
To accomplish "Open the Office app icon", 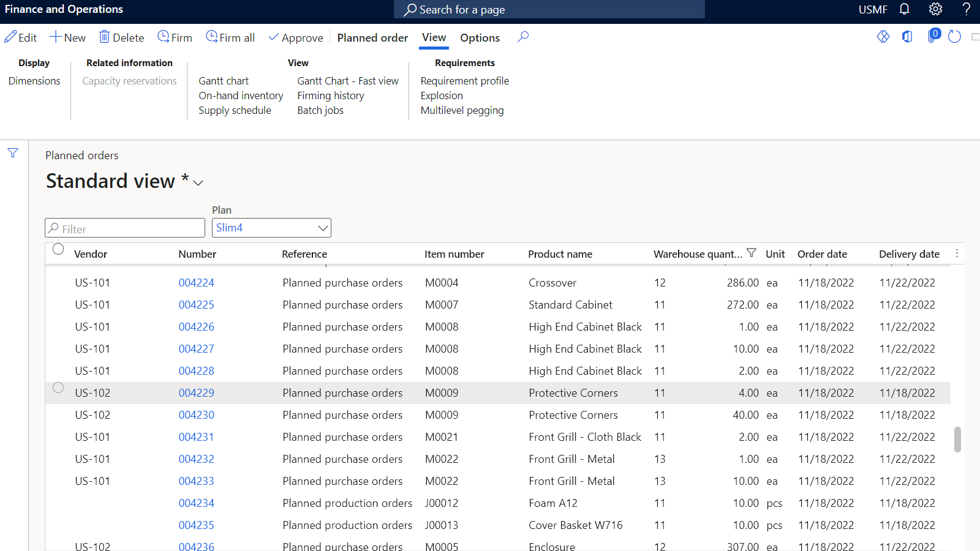I will click(x=907, y=37).
